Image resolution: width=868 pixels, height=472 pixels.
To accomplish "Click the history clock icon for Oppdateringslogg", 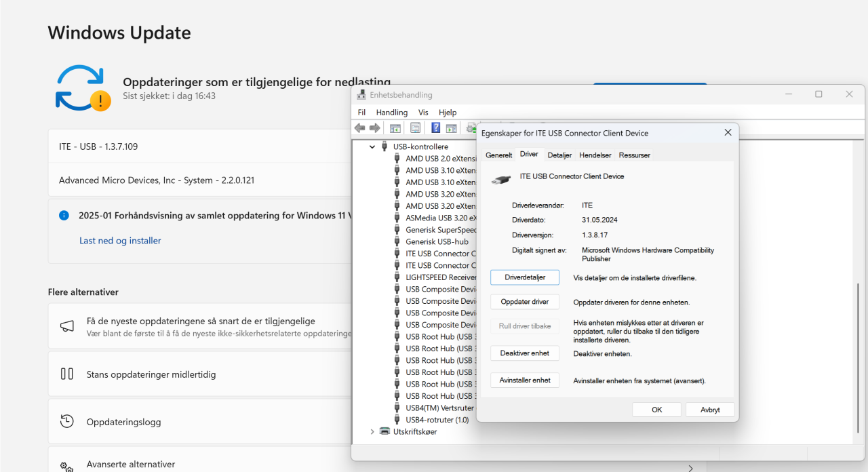I will coord(66,421).
